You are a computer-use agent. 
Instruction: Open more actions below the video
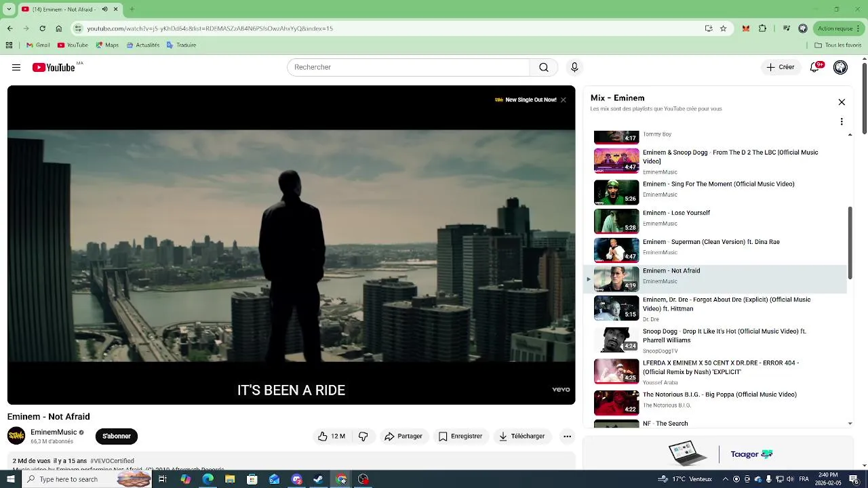tap(567, 436)
